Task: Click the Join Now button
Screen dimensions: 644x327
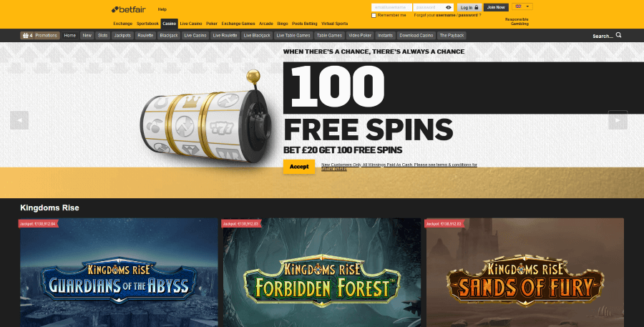Action: point(496,7)
